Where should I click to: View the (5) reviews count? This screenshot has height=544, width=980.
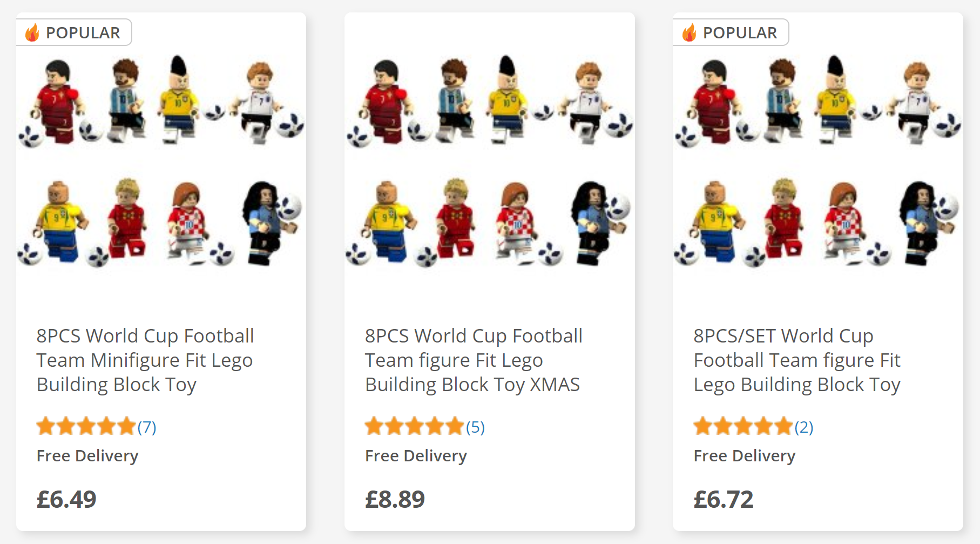click(x=475, y=427)
